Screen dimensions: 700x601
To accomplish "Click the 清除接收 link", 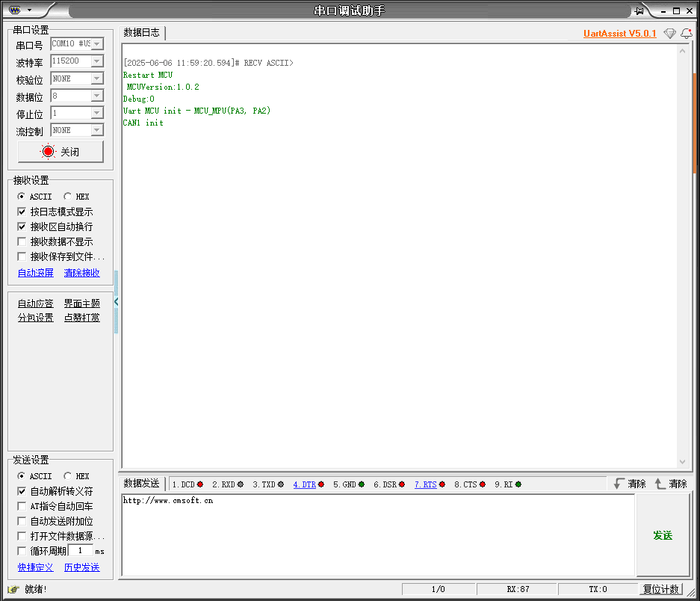I will pos(82,273).
